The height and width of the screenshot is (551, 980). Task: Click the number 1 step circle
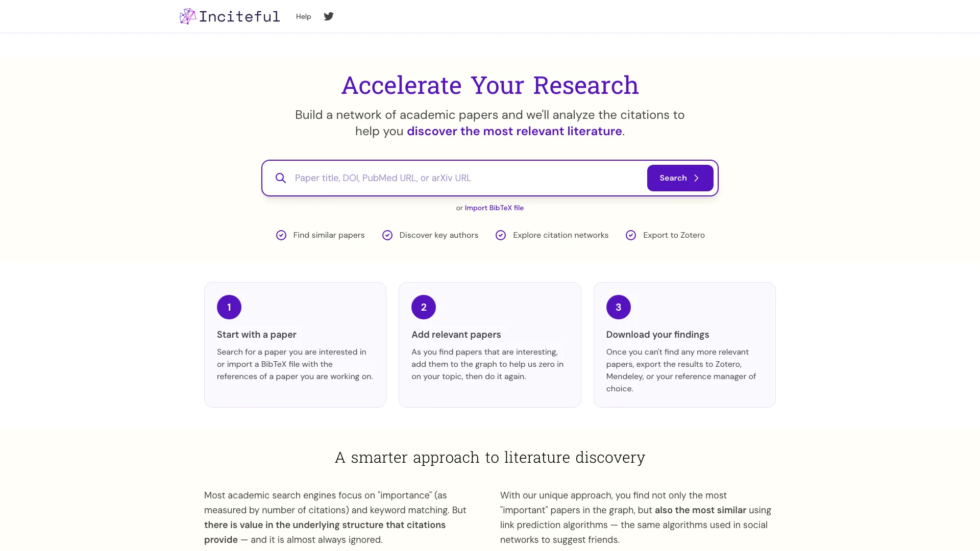(x=229, y=307)
